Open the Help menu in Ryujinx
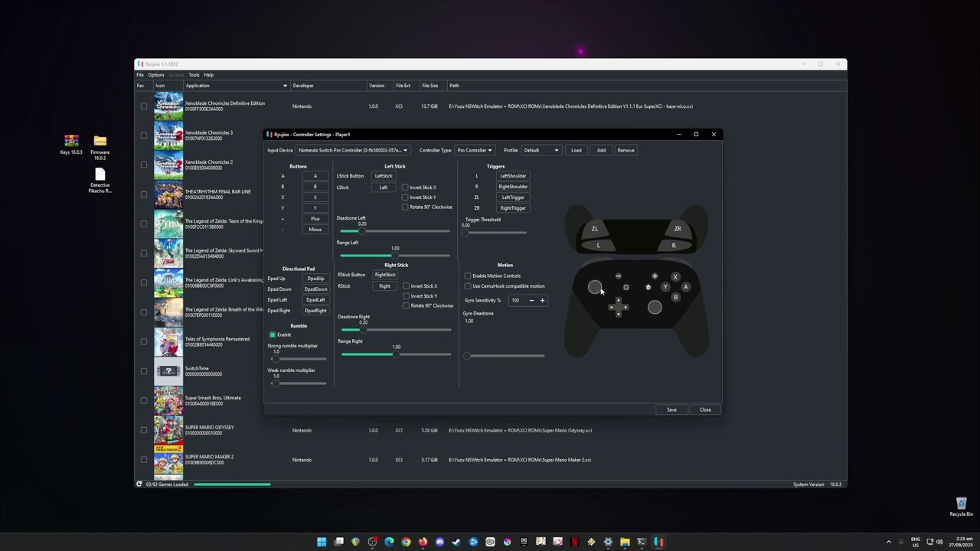 (x=208, y=75)
